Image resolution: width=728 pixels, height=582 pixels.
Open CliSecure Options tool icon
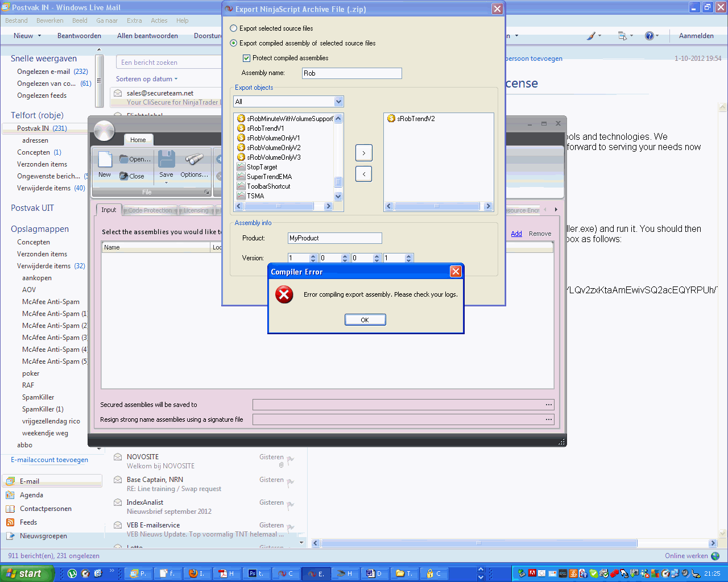pos(194,159)
